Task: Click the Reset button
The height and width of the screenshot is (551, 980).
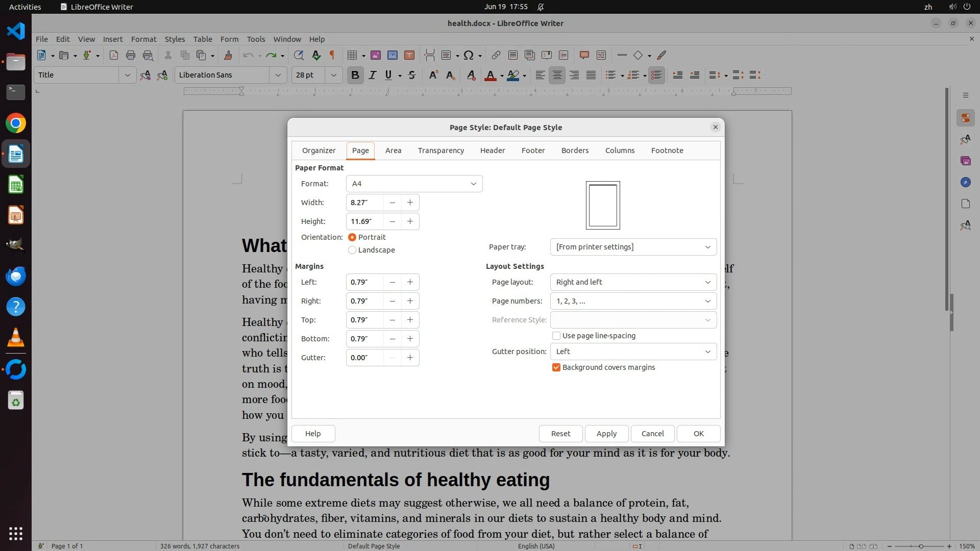Action: pos(560,434)
